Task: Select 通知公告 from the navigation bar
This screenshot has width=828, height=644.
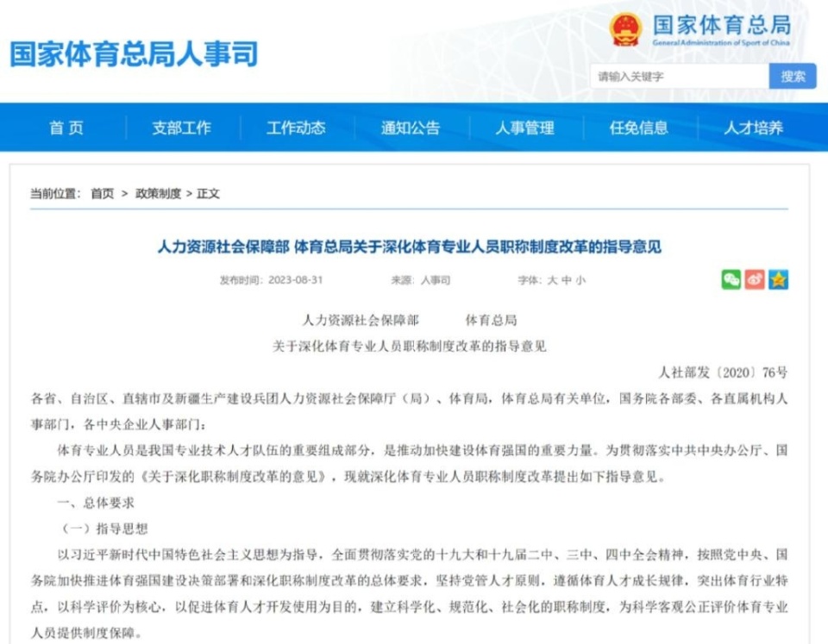Action: click(x=411, y=128)
